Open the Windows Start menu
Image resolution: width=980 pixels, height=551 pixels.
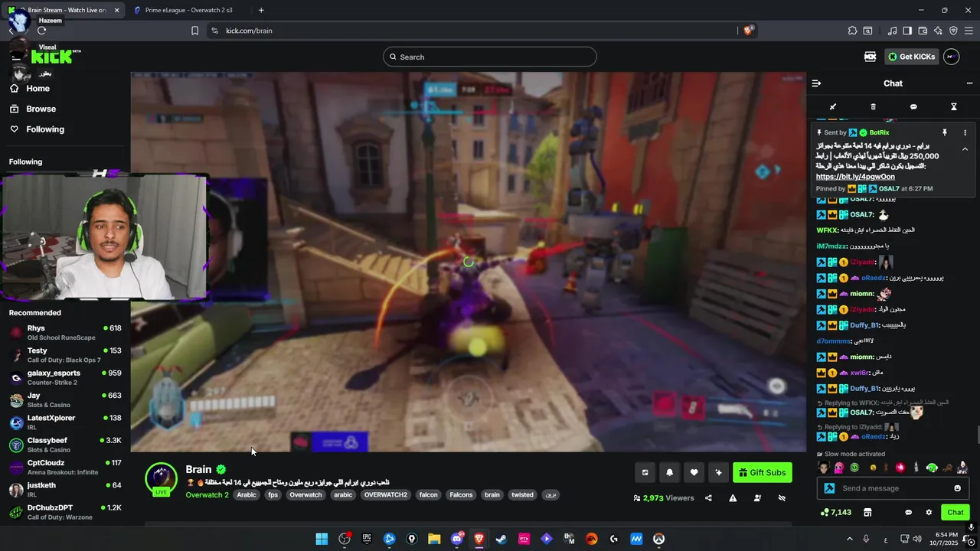point(322,539)
